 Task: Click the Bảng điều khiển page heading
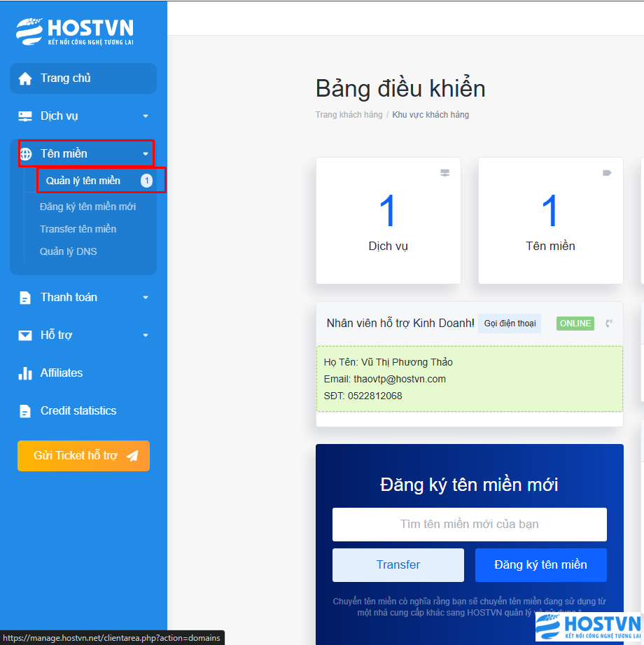coord(400,88)
